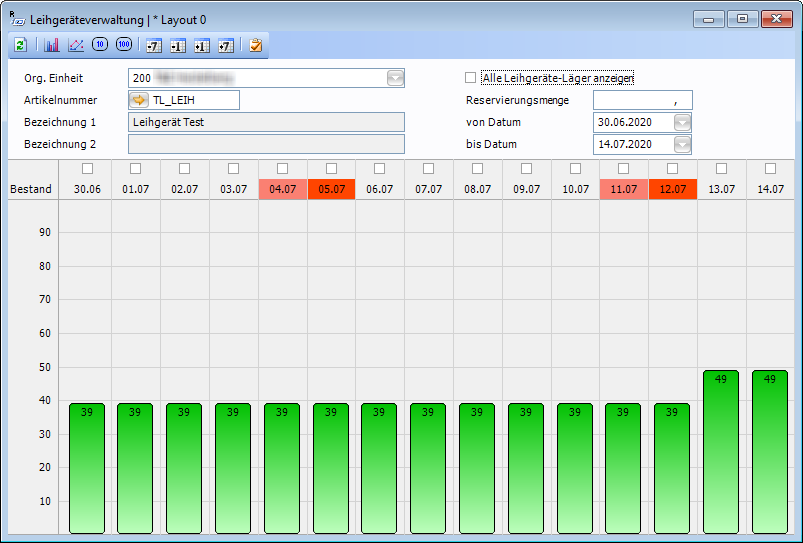Switch to line chart view
Viewport: 803px width, 543px height.
tap(76, 45)
